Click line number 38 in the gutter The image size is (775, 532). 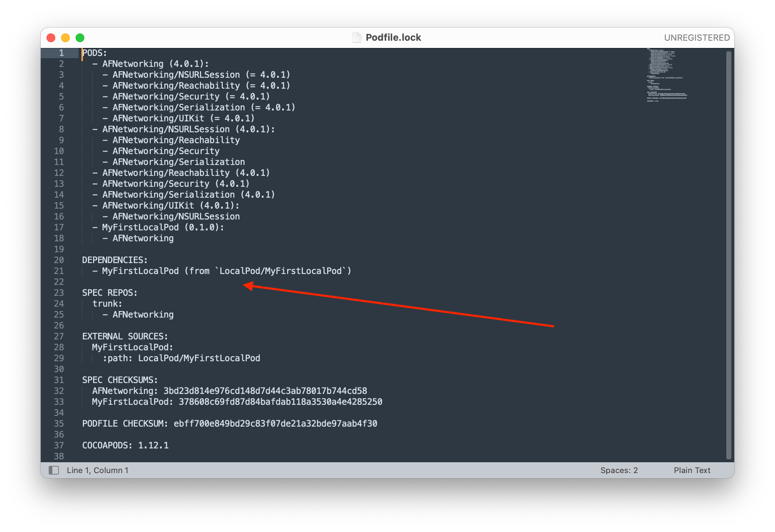(x=59, y=456)
